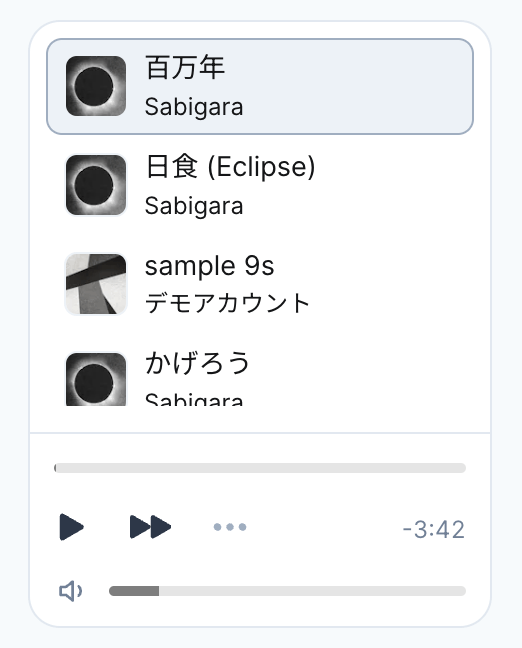Image resolution: width=522 pixels, height=648 pixels.
Task: Click the かげろう album artwork
Action: click(96, 379)
